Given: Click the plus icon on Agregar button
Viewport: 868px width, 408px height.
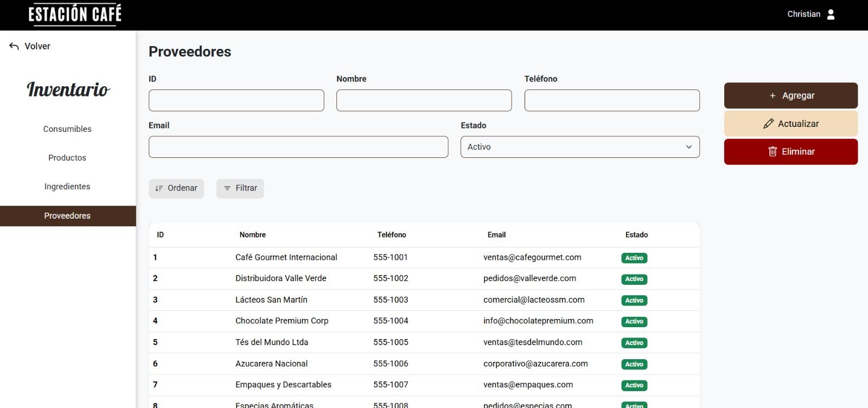Looking at the screenshot, I should (773, 95).
